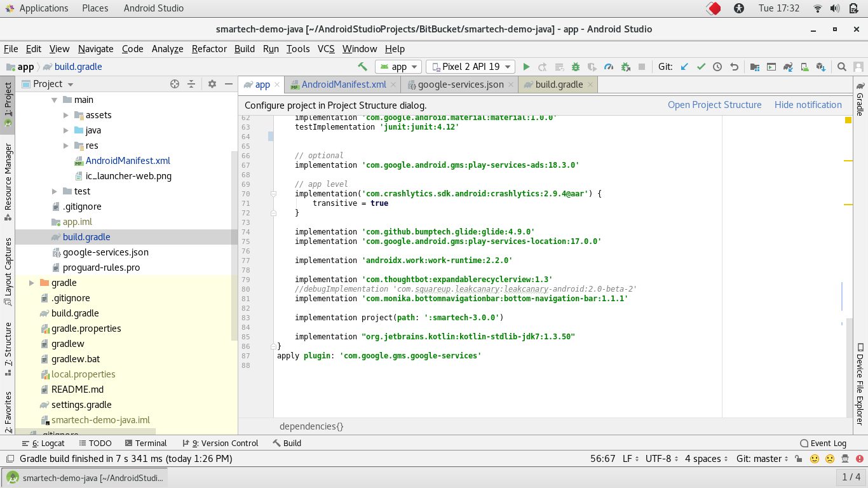Open the Refactor menu
The width and height of the screenshot is (868, 488).
[209, 49]
